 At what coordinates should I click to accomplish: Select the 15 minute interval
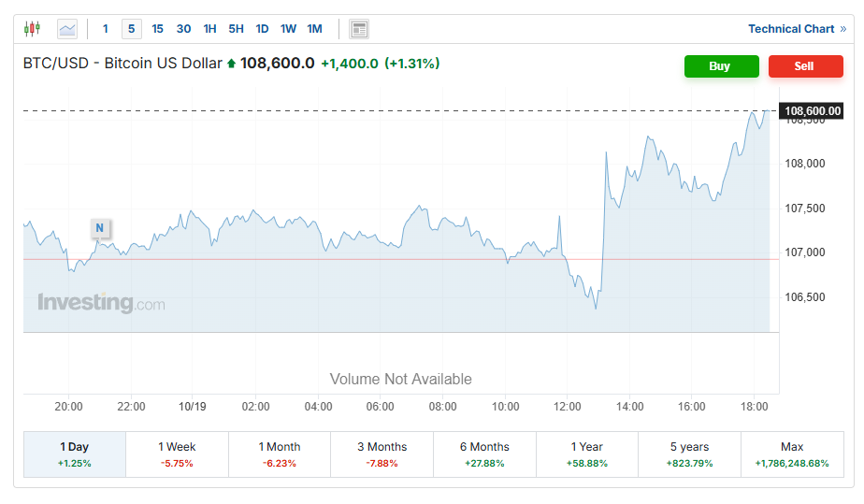157,29
